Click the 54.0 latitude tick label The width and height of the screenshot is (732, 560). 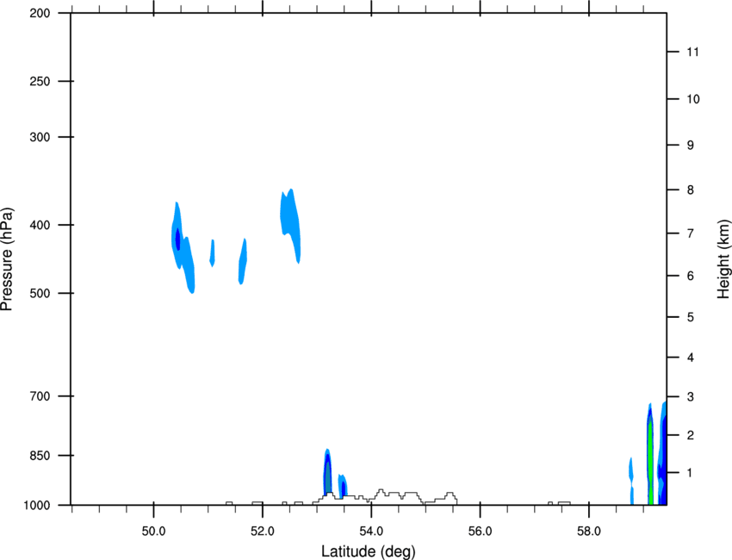371,532
